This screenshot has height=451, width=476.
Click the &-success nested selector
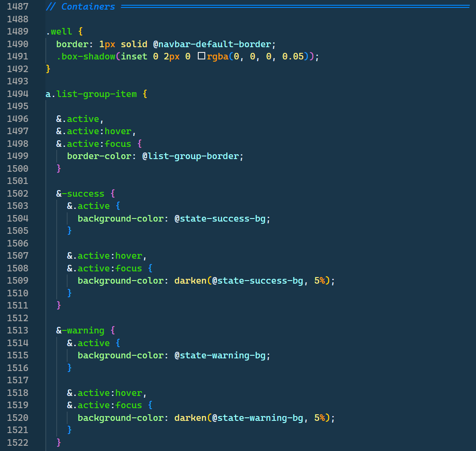click(x=80, y=194)
